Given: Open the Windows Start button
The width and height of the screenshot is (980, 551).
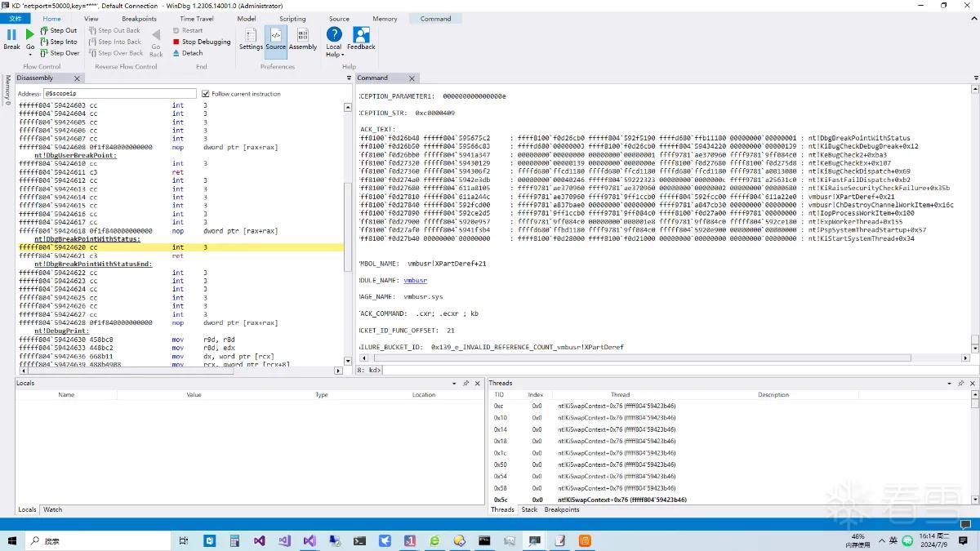Looking at the screenshot, I should [12, 540].
